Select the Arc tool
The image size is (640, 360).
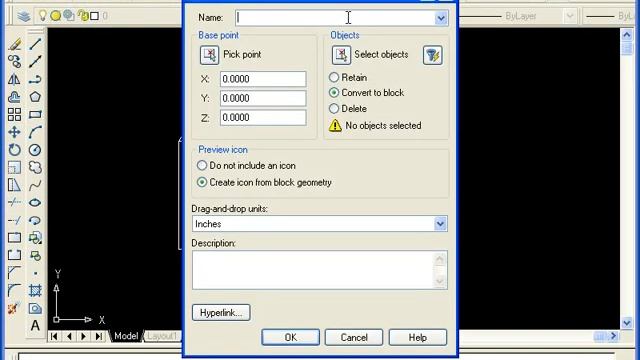35,132
